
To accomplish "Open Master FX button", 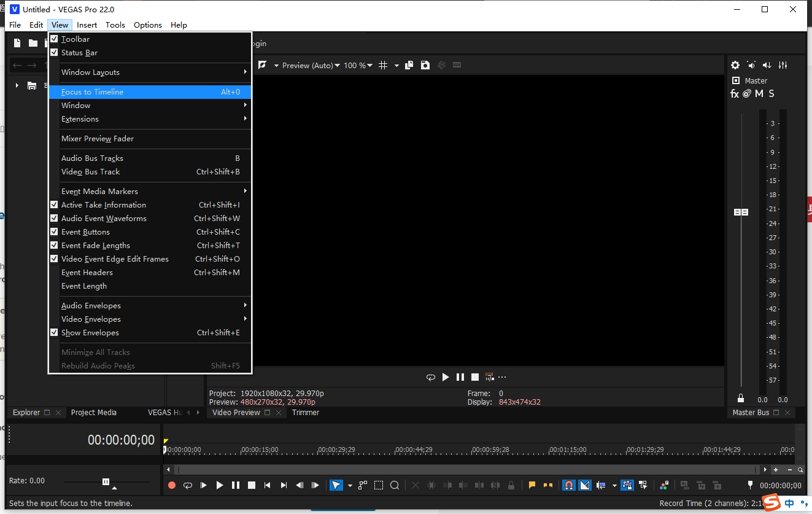I will pyautogui.click(x=735, y=94).
